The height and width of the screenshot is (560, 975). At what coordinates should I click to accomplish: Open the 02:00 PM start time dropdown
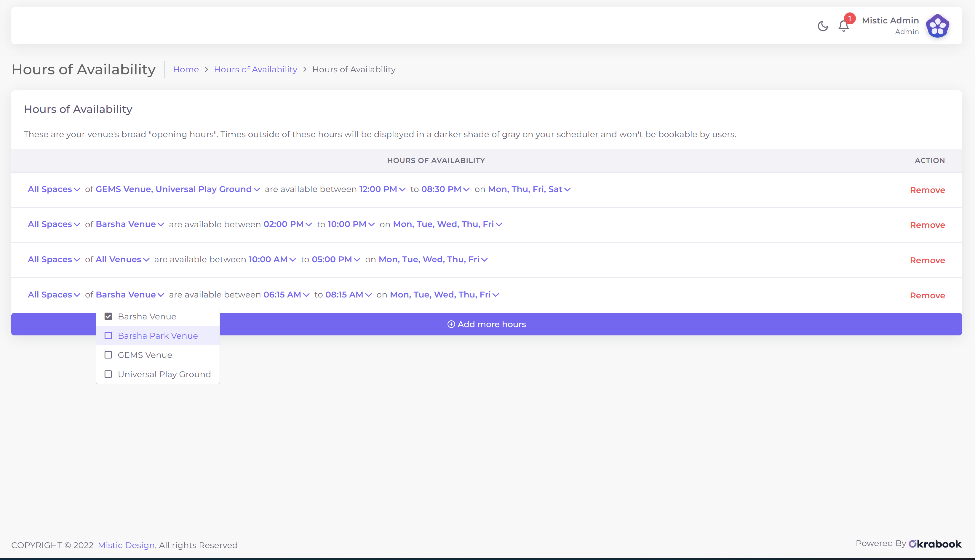[288, 224]
